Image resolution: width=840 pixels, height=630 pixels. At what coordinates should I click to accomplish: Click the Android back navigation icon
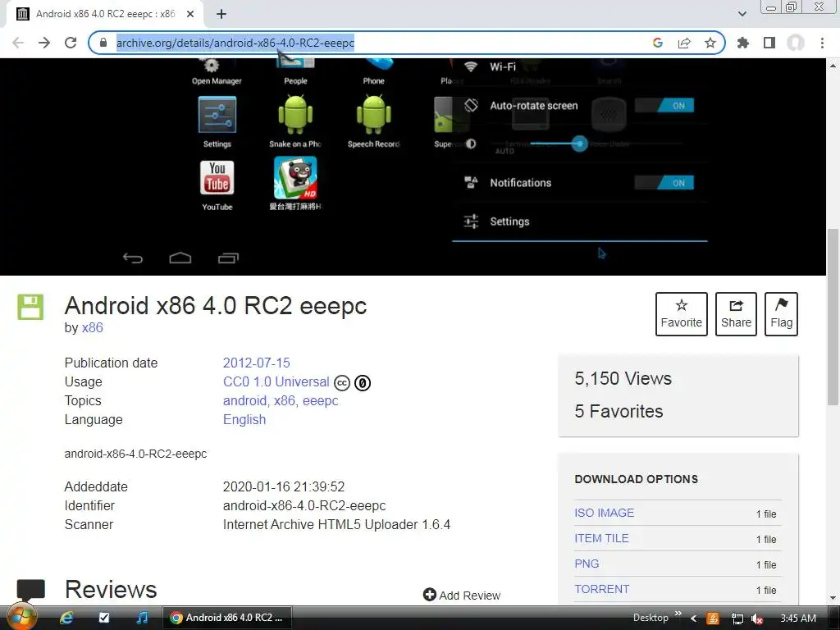pyautogui.click(x=133, y=258)
